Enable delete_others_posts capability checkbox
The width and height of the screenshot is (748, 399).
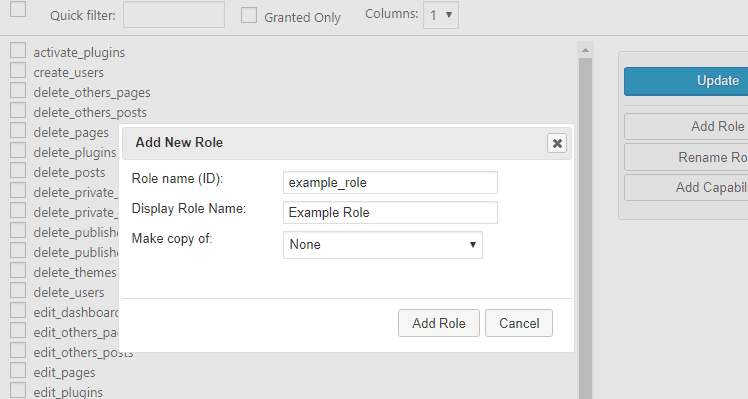click(x=18, y=110)
